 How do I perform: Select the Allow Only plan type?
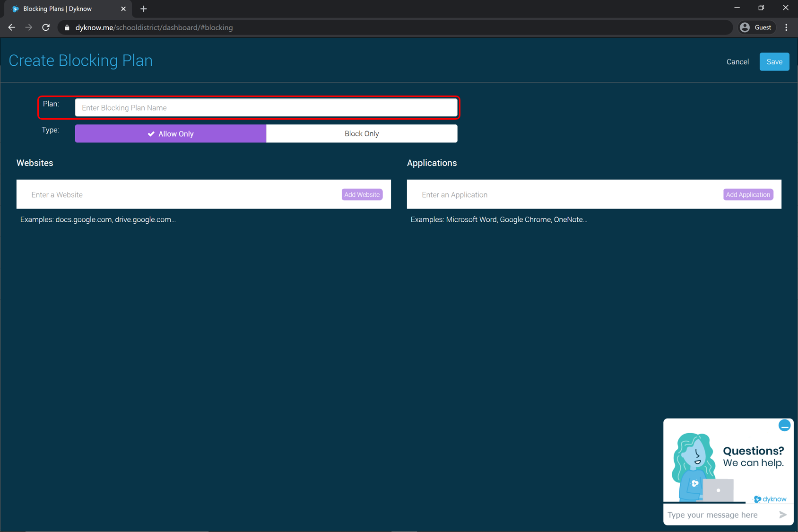click(x=171, y=134)
